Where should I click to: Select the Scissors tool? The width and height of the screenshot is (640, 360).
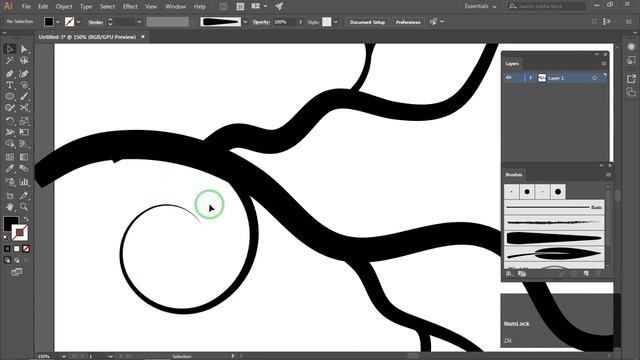[x=24, y=108]
